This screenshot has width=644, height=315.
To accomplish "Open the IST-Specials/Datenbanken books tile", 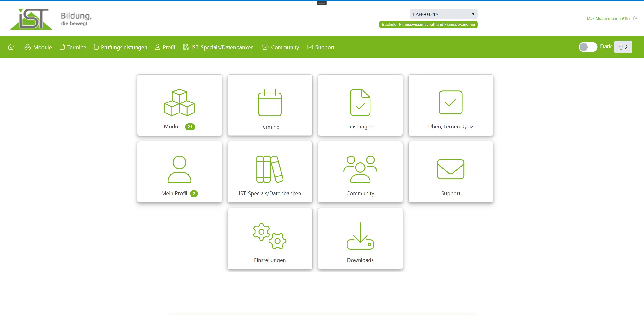I will (270, 172).
